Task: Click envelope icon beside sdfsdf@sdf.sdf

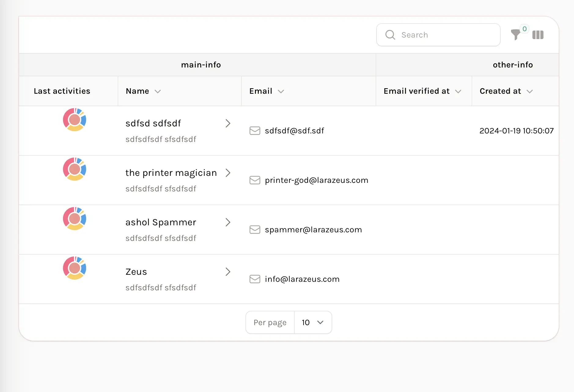Action: [x=255, y=131]
